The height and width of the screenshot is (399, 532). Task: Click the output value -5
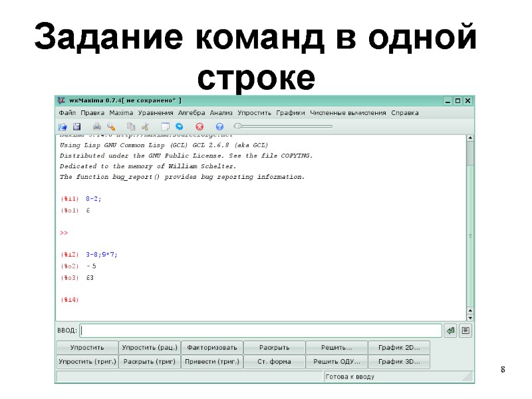point(91,267)
